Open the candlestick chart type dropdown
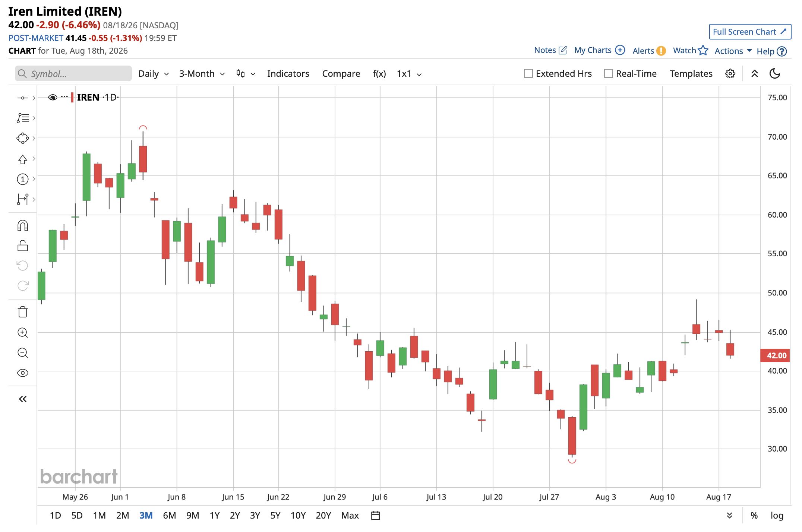The image size is (802, 532). [x=246, y=74]
